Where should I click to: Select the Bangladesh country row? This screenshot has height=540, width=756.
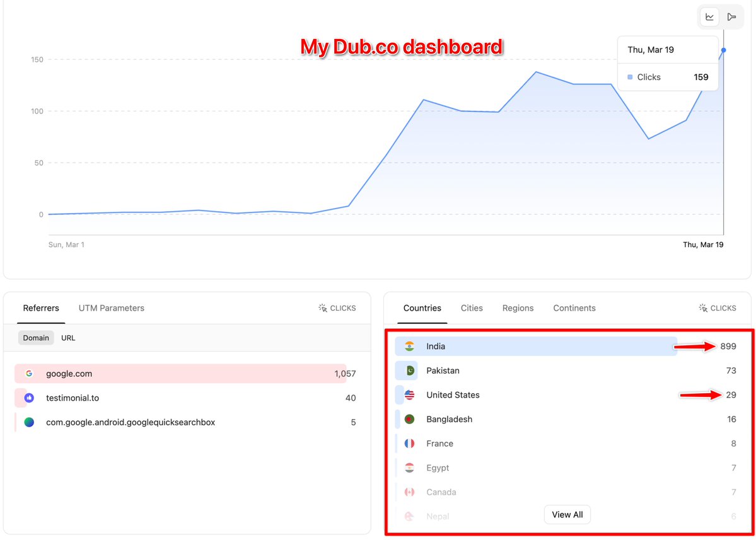click(x=566, y=419)
